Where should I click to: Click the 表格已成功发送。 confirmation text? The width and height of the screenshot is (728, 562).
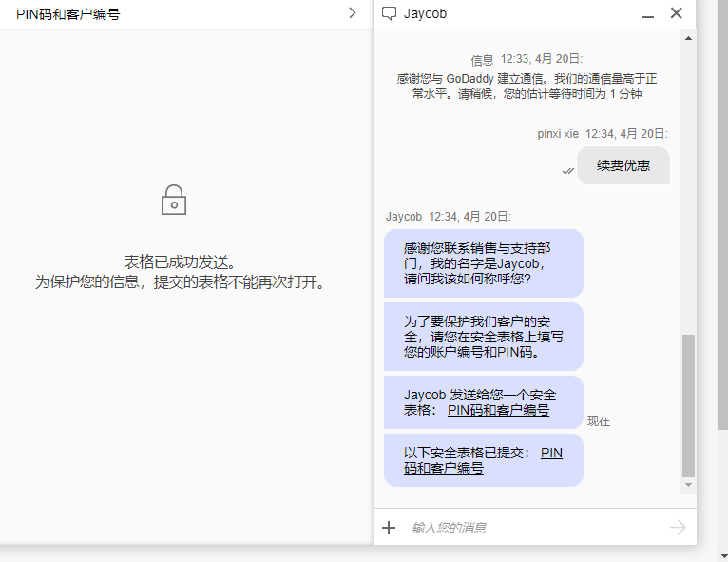tap(180, 262)
